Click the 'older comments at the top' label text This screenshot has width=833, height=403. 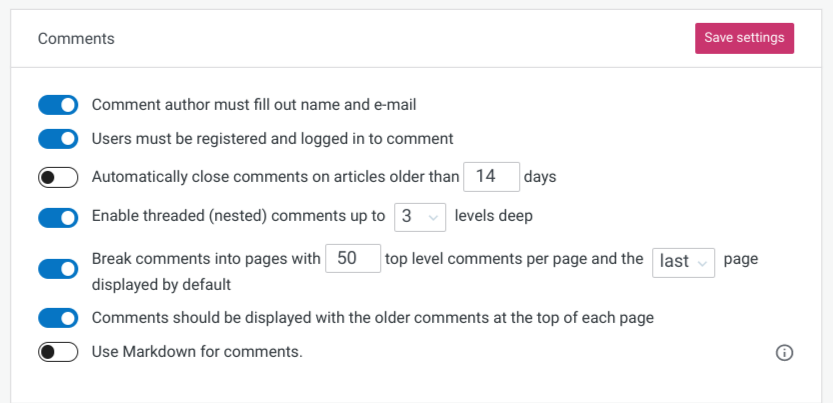click(372, 318)
